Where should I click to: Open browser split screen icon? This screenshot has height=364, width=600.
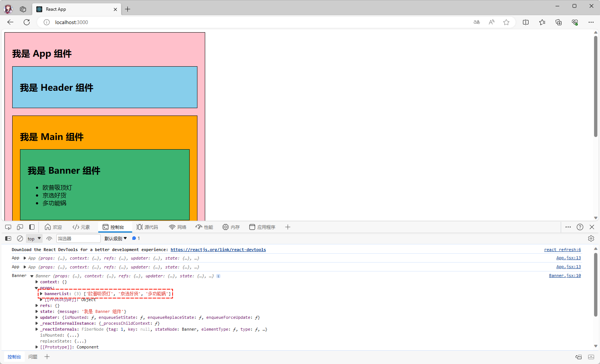click(x=526, y=22)
